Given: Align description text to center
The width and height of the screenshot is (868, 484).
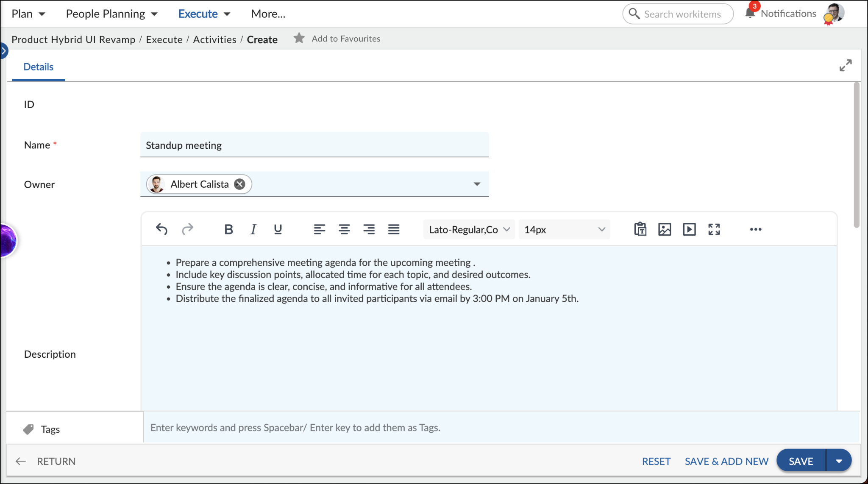Looking at the screenshot, I should coord(344,229).
